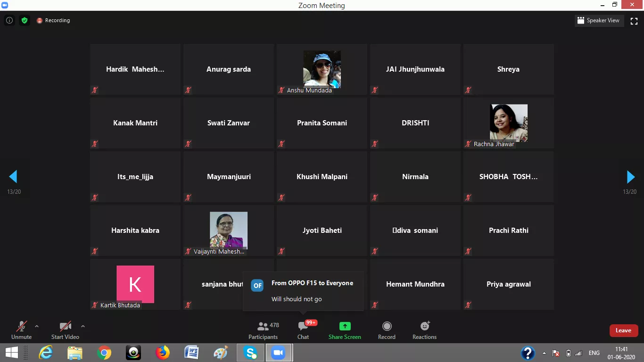Open the Chat panel
Image resolution: width=644 pixels, height=362 pixels.
pos(303,330)
